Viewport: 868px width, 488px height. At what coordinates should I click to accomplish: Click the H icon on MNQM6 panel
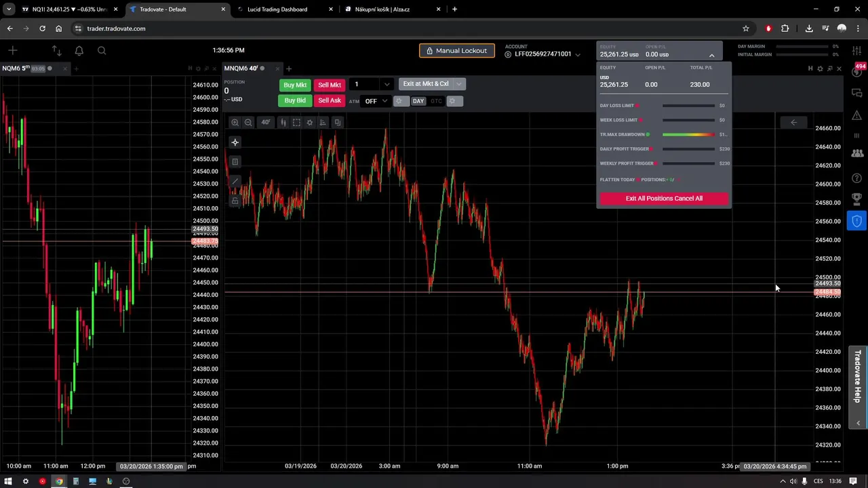tap(810, 68)
